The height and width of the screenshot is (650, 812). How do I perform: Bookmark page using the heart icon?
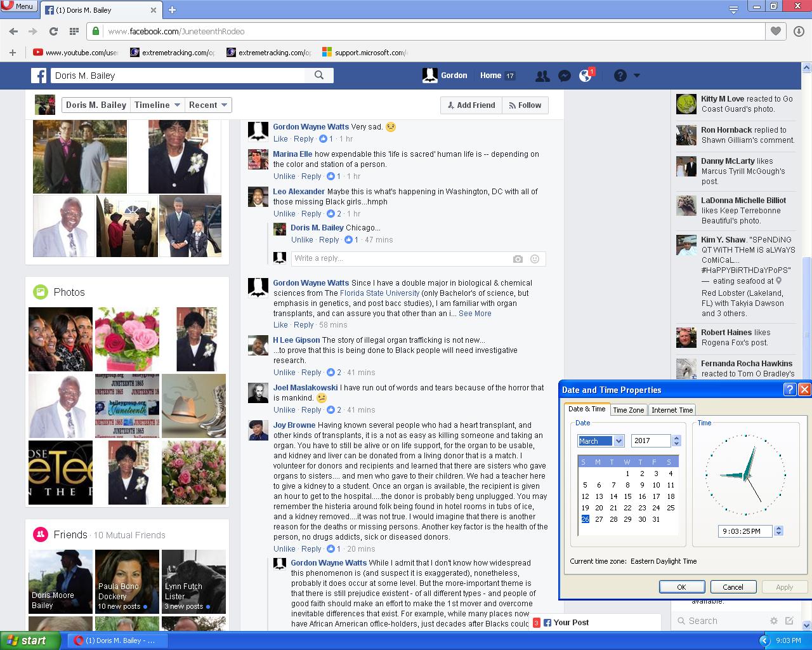[x=775, y=31]
